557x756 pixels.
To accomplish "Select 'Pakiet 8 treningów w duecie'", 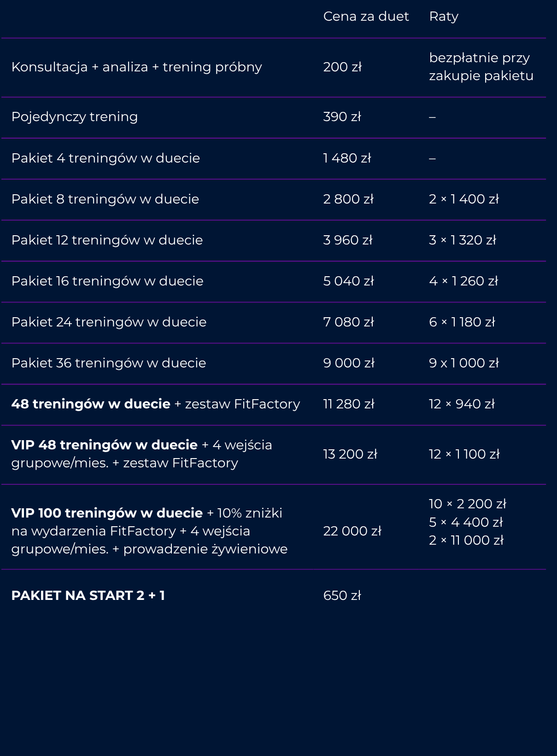I will [x=105, y=199].
